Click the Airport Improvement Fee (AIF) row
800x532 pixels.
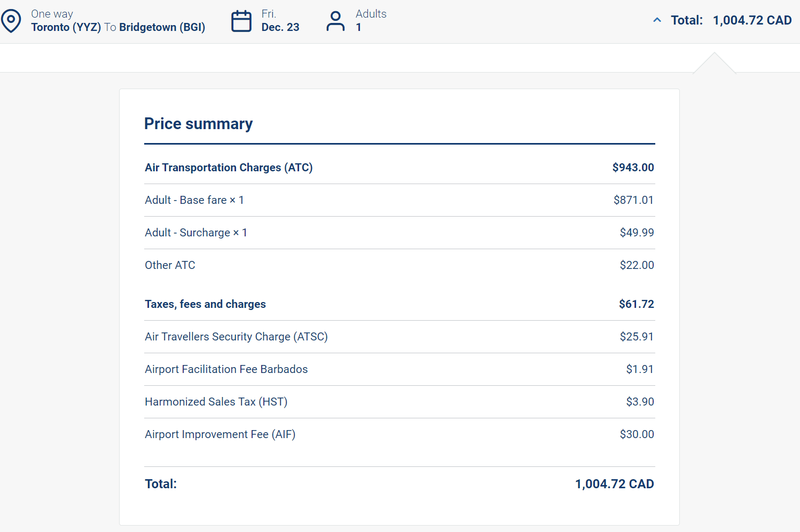pos(220,434)
